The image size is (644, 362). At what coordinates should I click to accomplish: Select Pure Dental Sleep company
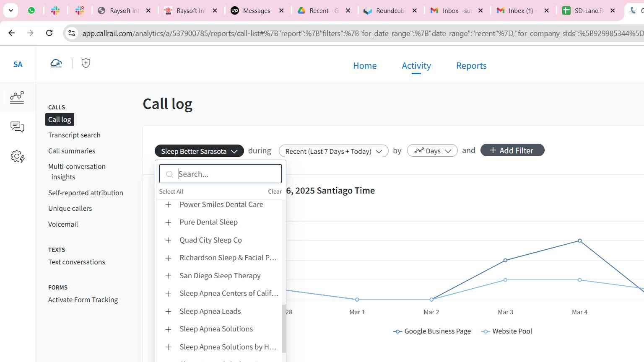point(208,222)
